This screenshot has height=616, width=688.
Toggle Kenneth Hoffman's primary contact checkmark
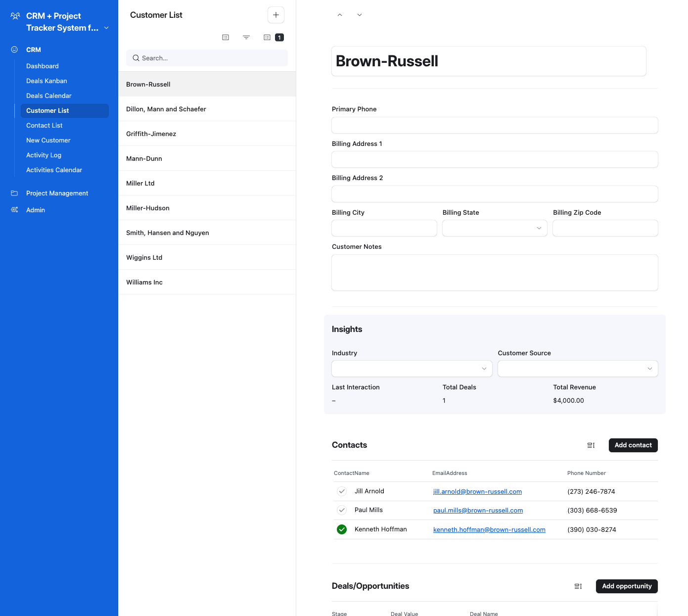[342, 529]
